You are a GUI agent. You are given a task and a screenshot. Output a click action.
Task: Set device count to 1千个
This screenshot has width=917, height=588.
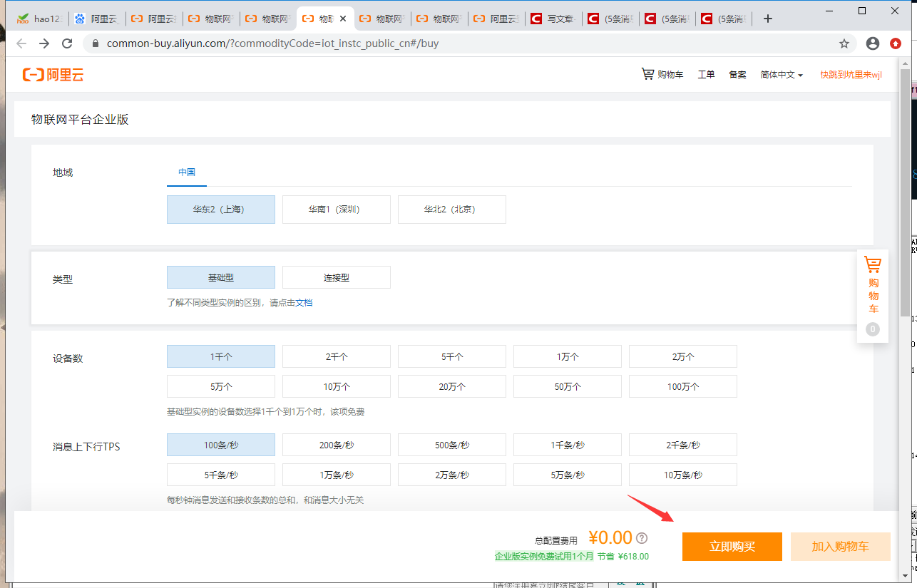[221, 356]
